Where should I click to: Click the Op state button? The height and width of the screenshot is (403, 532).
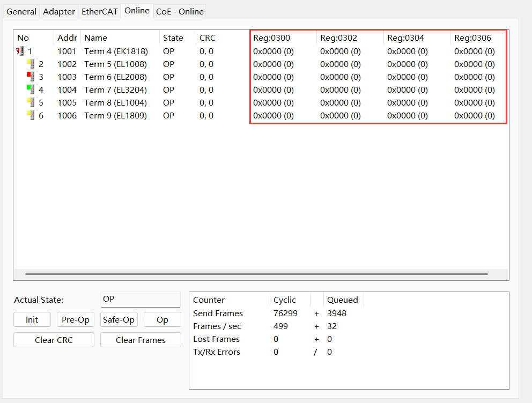pos(162,319)
